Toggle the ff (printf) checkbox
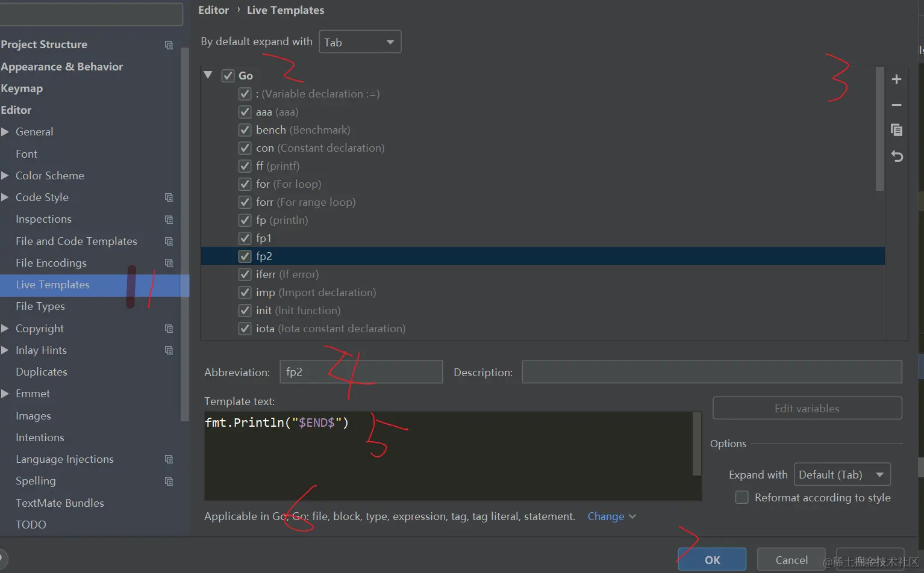This screenshot has height=573, width=924. [245, 166]
